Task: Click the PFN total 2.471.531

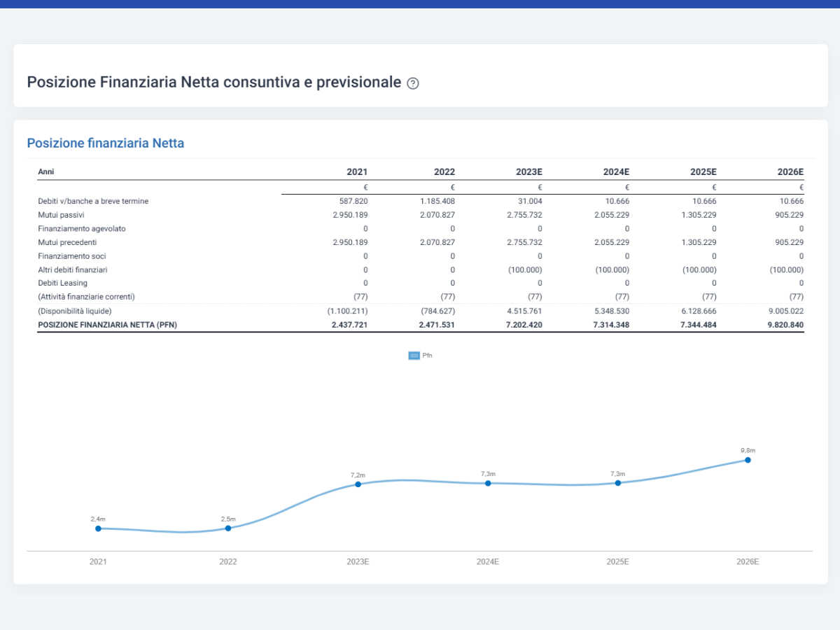Action: (437, 325)
